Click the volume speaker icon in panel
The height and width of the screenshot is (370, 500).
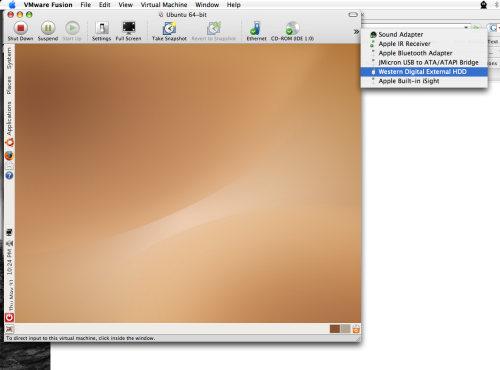[x=9, y=243]
